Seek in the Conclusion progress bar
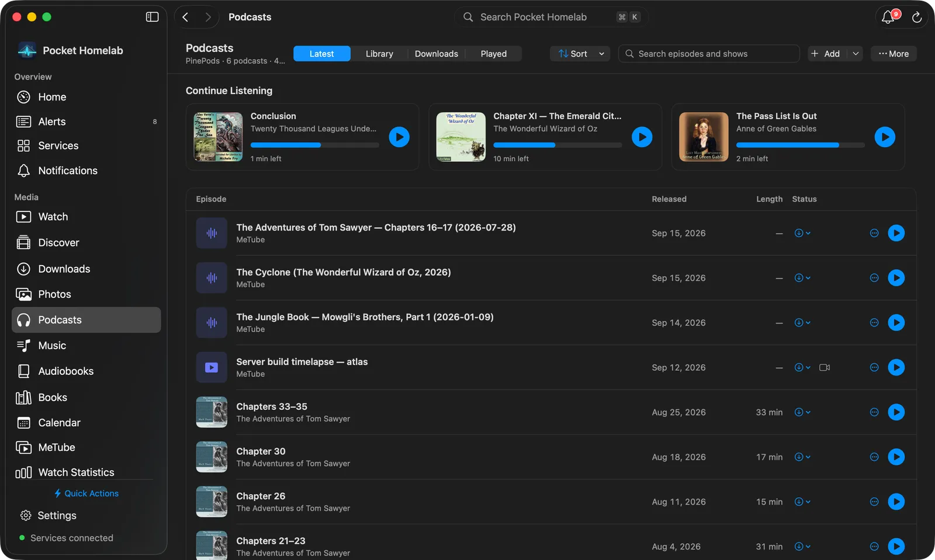Screen dimensions: 935x560 (x=314, y=145)
